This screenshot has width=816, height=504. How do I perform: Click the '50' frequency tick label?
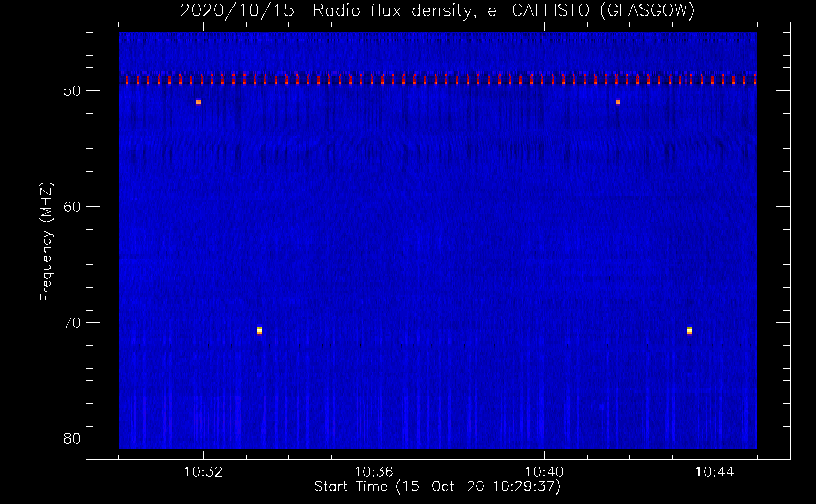coord(72,91)
